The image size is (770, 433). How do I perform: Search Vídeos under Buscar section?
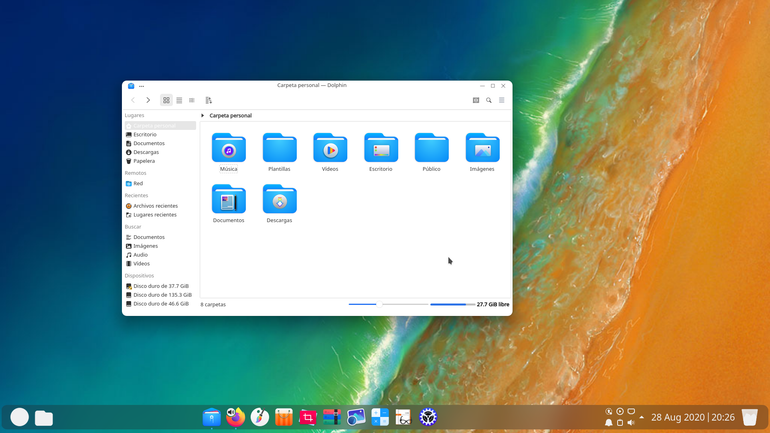pos(160,264)
